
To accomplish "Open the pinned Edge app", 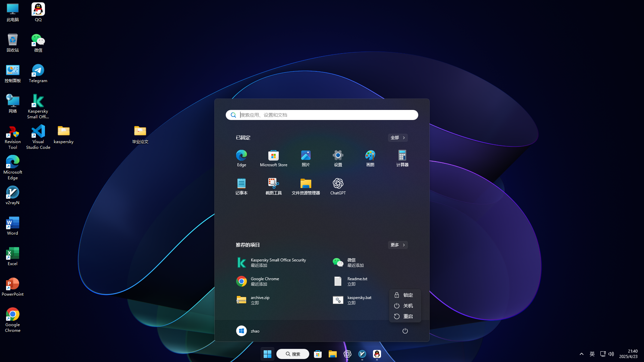I will (x=241, y=158).
